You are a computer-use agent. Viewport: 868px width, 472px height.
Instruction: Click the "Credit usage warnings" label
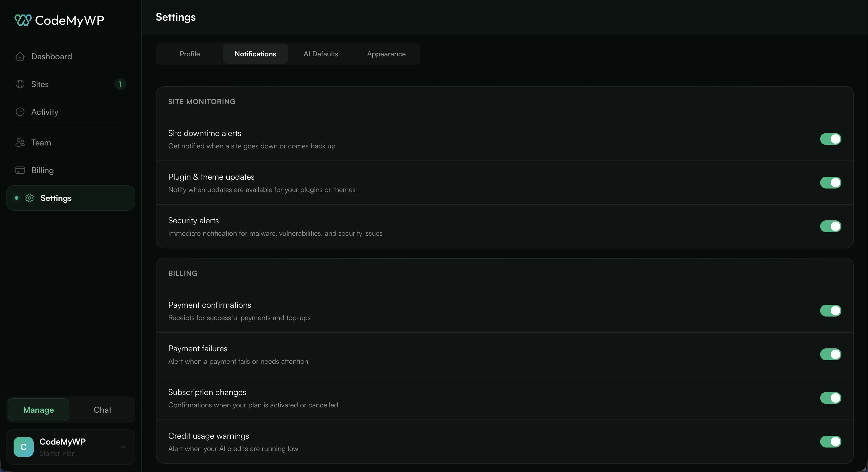(x=208, y=436)
